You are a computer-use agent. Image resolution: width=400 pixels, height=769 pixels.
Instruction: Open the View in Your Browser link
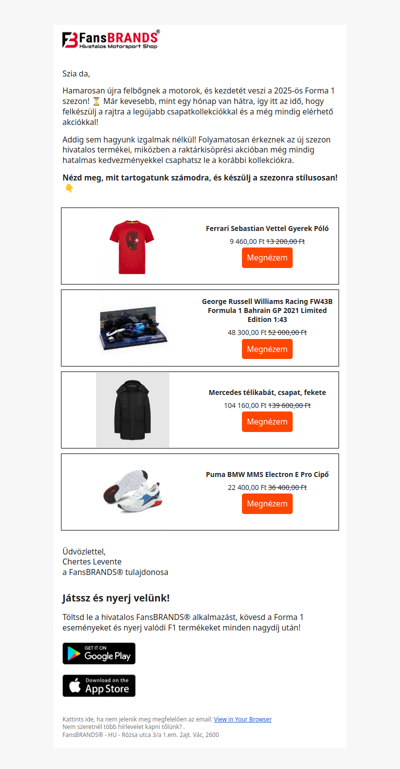click(243, 719)
